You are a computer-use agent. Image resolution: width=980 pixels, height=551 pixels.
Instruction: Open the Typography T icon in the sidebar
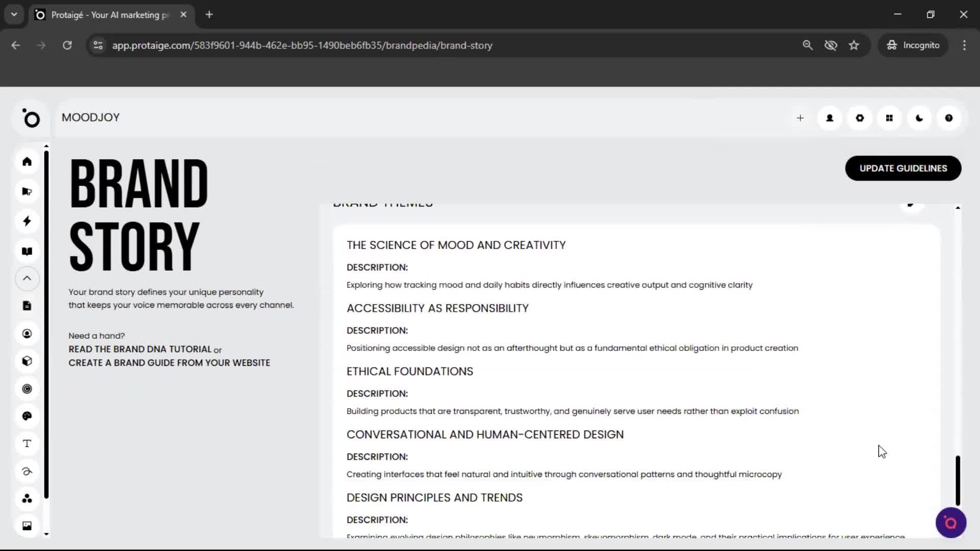tap(27, 443)
